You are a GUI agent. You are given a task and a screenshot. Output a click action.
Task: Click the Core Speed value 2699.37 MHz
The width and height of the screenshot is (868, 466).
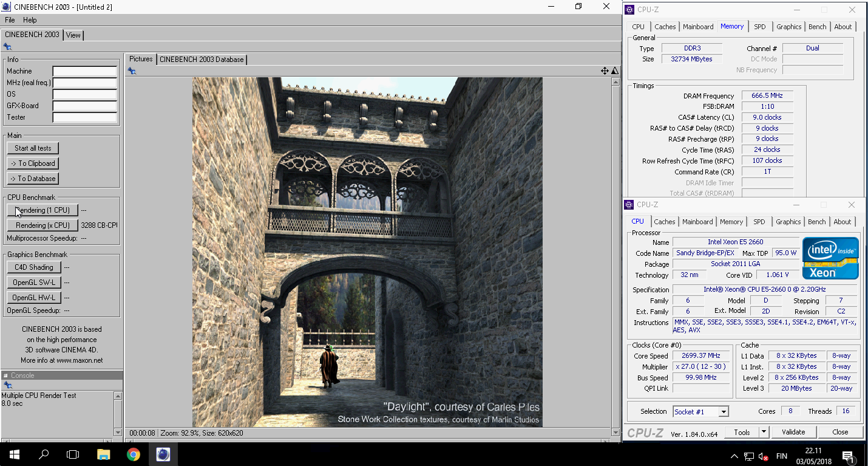click(701, 356)
